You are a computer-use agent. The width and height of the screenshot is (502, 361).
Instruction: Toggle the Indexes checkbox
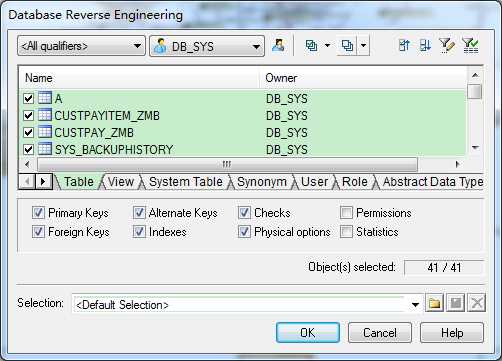139,232
